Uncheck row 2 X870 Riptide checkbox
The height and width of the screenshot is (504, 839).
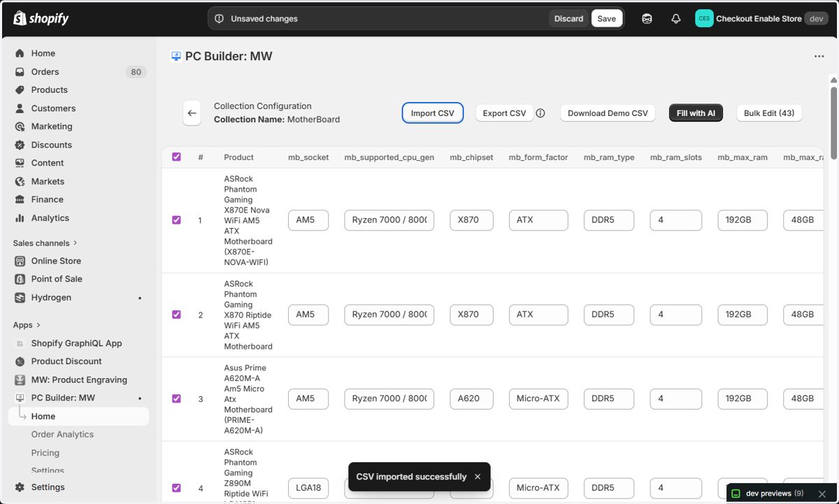point(176,315)
